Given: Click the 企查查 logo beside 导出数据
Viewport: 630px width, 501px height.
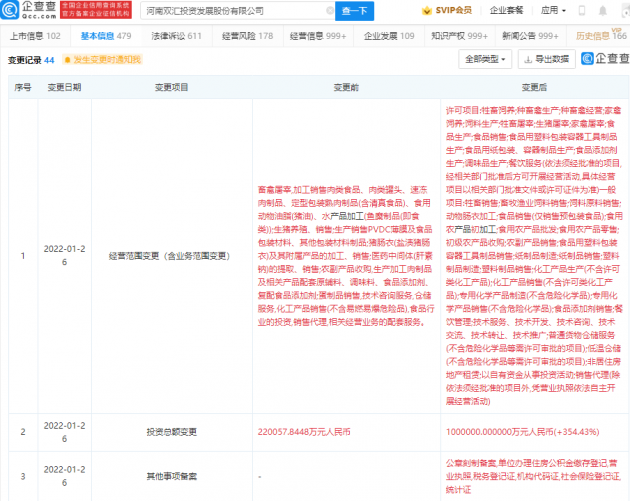Looking at the screenshot, I should [605, 59].
